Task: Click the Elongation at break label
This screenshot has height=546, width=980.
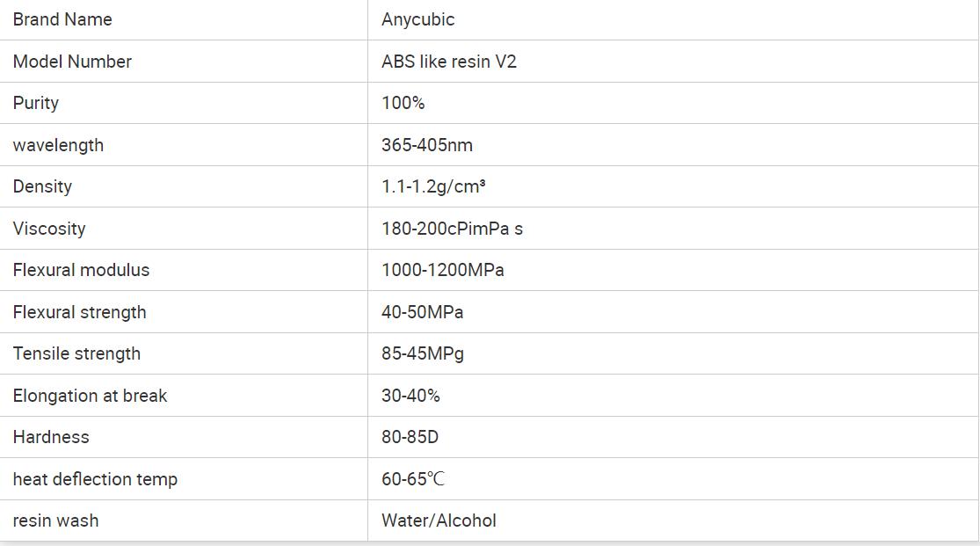Action: click(90, 396)
